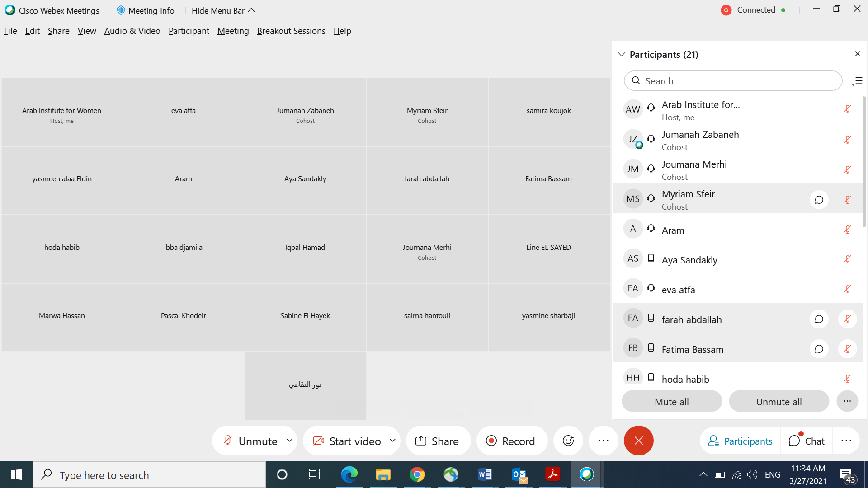The width and height of the screenshot is (868, 488).
Task: Click the Aya Sandakly device icon
Action: point(651,258)
